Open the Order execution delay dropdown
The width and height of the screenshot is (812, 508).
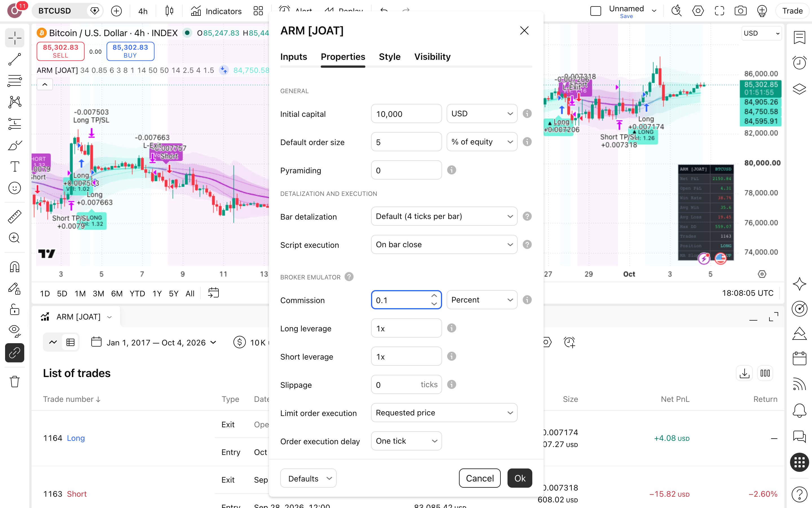tap(406, 441)
